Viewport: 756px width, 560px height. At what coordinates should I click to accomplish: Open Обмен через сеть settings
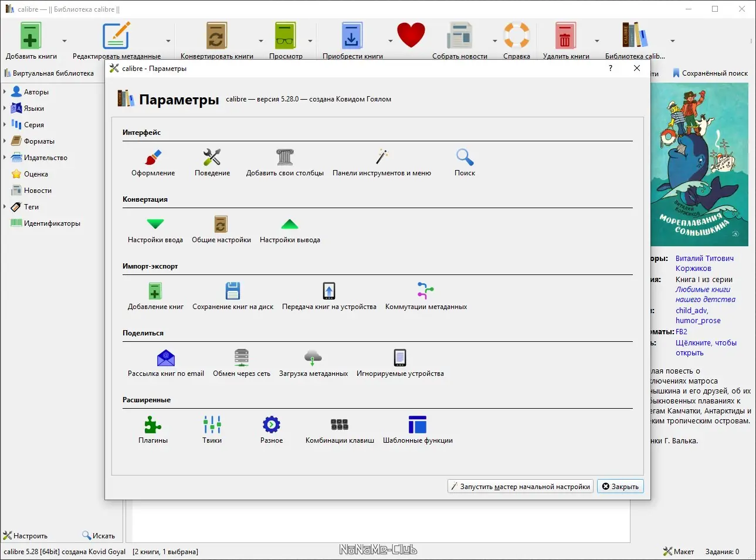click(242, 363)
